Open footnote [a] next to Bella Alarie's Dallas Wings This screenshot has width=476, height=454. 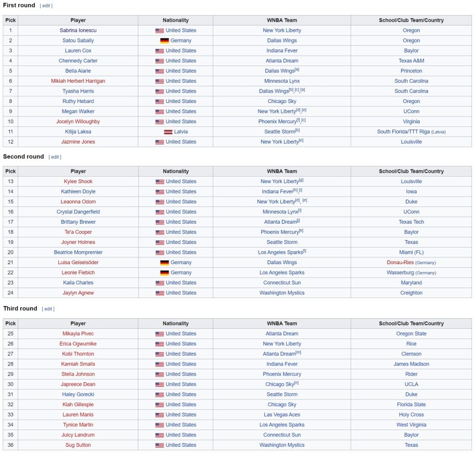(x=297, y=70)
